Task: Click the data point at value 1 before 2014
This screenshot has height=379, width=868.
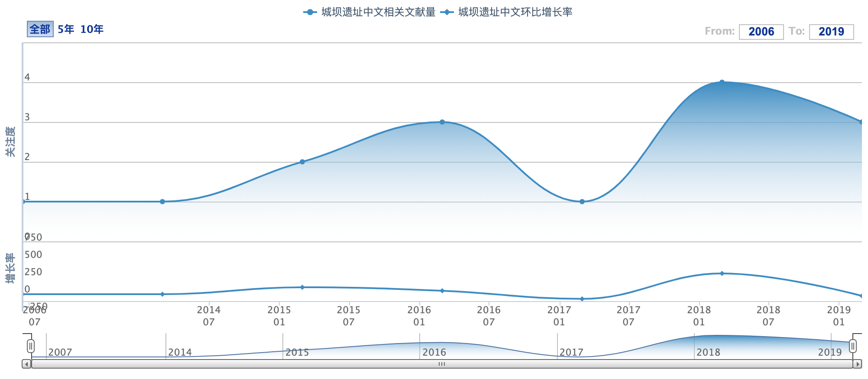Action: pyautogui.click(x=162, y=202)
